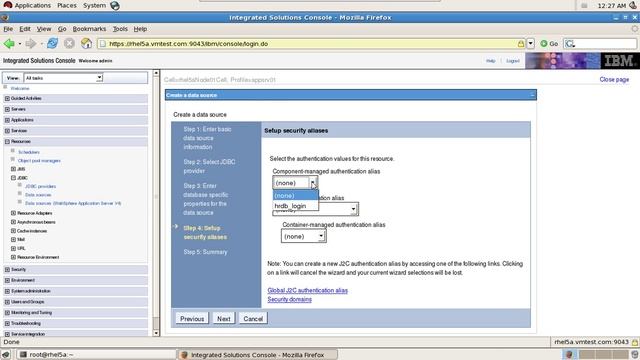Collapse the Create a data source portlet
The width and height of the screenshot is (640, 360).
pos(532,95)
